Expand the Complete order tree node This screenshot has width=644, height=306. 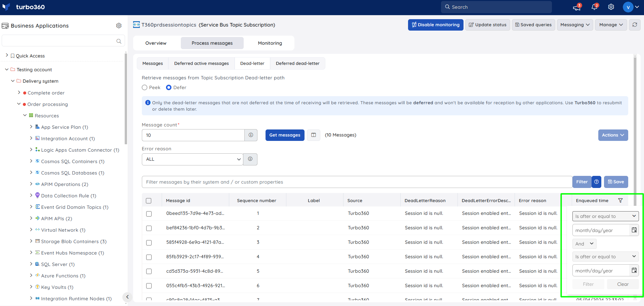click(x=19, y=92)
